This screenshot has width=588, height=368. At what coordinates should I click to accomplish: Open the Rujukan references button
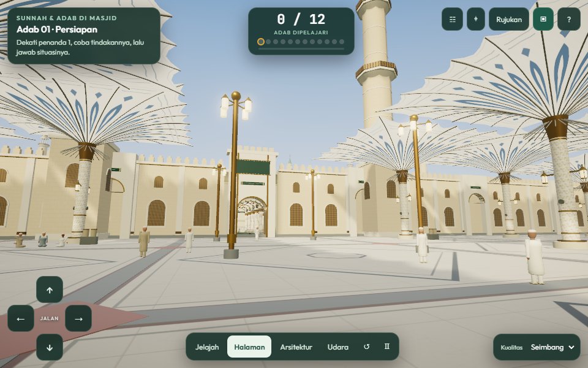click(509, 19)
